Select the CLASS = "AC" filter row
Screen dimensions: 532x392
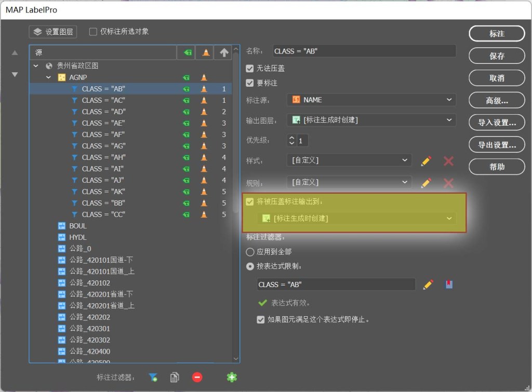click(103, 100)
